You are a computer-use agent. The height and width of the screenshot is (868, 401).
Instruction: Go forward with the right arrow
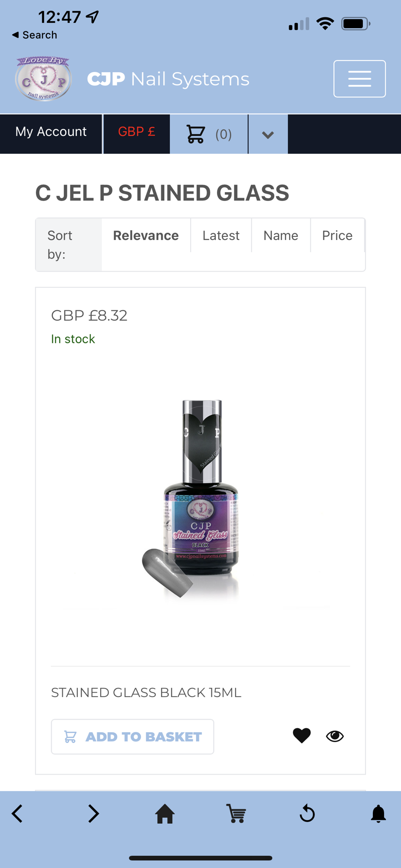(93, 814)
